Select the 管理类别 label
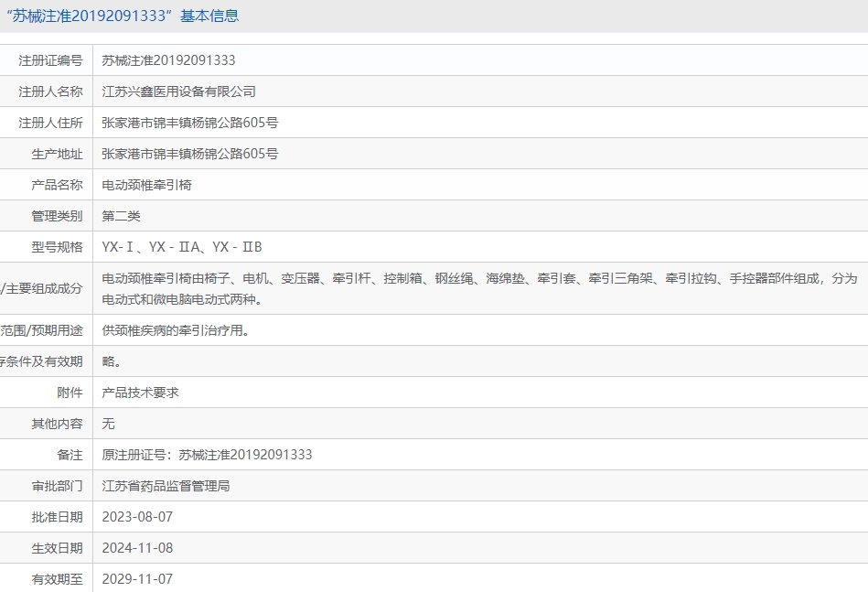The height and width of the screenshot is (592, 868). coord(57,215)
